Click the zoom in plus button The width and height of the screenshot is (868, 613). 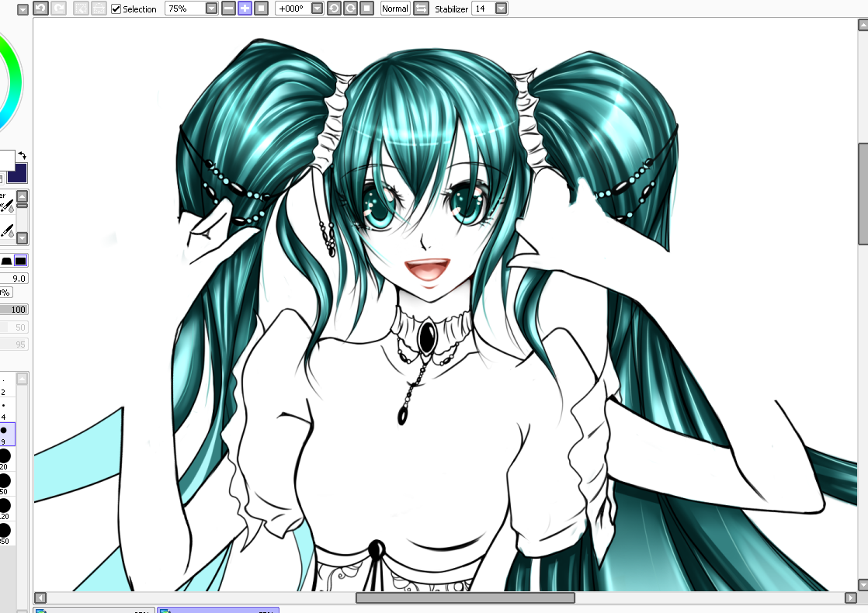pyautogui.click(x=245, y=9)
